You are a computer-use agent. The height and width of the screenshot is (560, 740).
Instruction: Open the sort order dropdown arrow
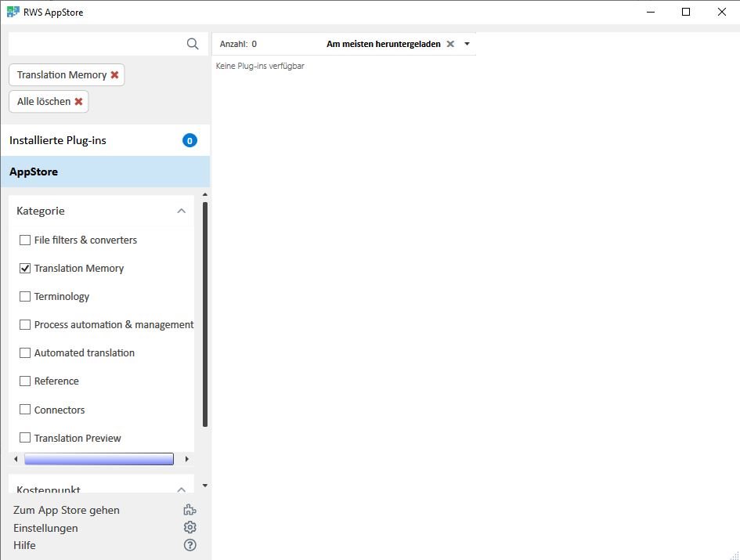(467, 44)
